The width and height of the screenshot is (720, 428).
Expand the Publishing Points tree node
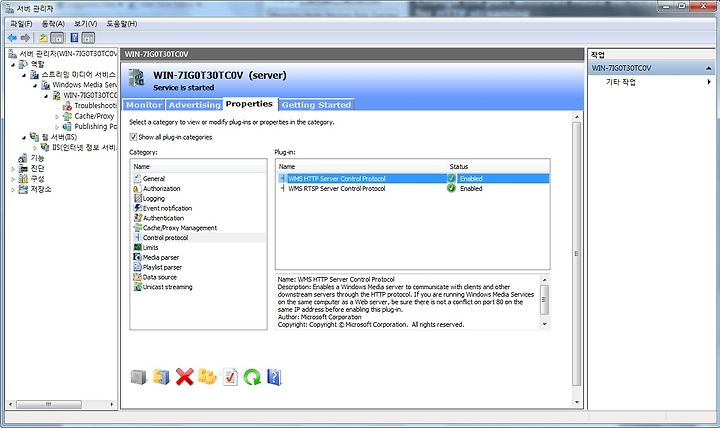tap(57, 127)
